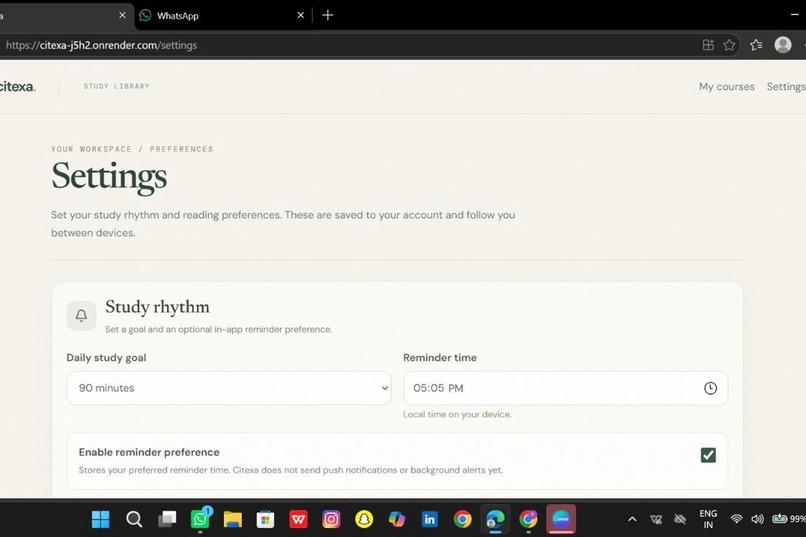Close the WhatsApp browser tab

coord(301,15)
